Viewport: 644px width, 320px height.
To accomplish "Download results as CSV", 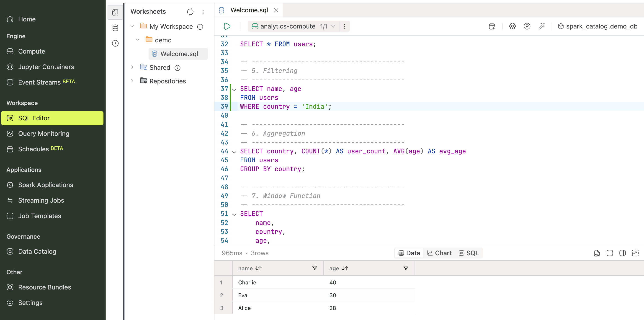I will (x=597, y=253).
